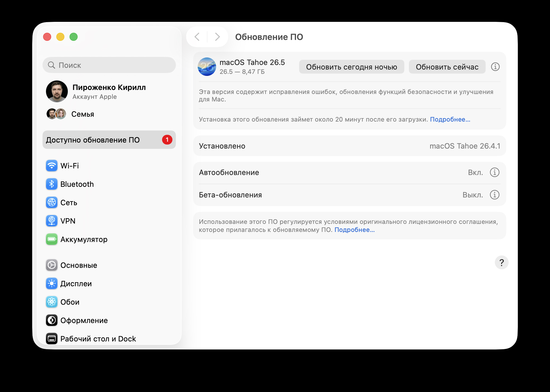Zoom the window with green button
550x392 pixels.
coord(74,37)
